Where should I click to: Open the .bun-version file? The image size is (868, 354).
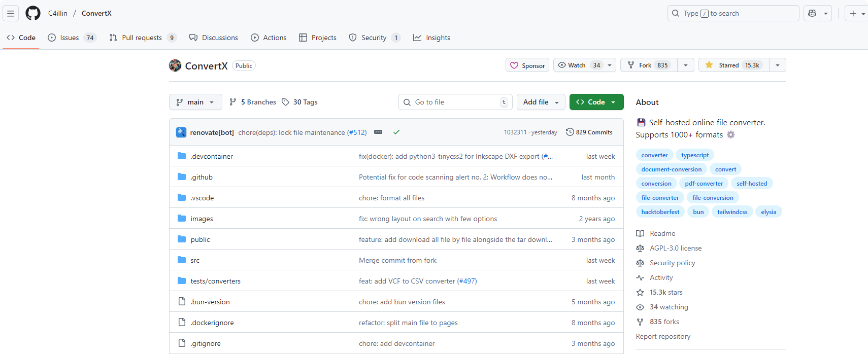pos(210,302)
